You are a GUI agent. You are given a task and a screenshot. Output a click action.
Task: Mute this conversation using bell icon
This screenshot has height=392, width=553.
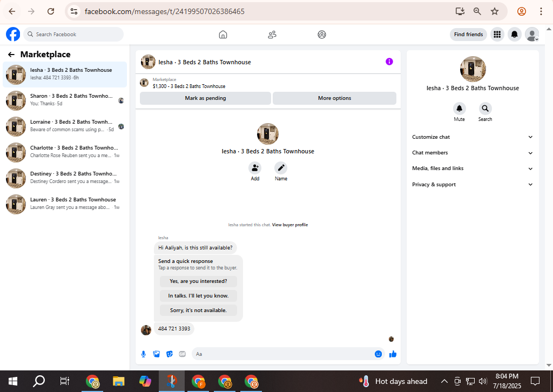[459, 109]
